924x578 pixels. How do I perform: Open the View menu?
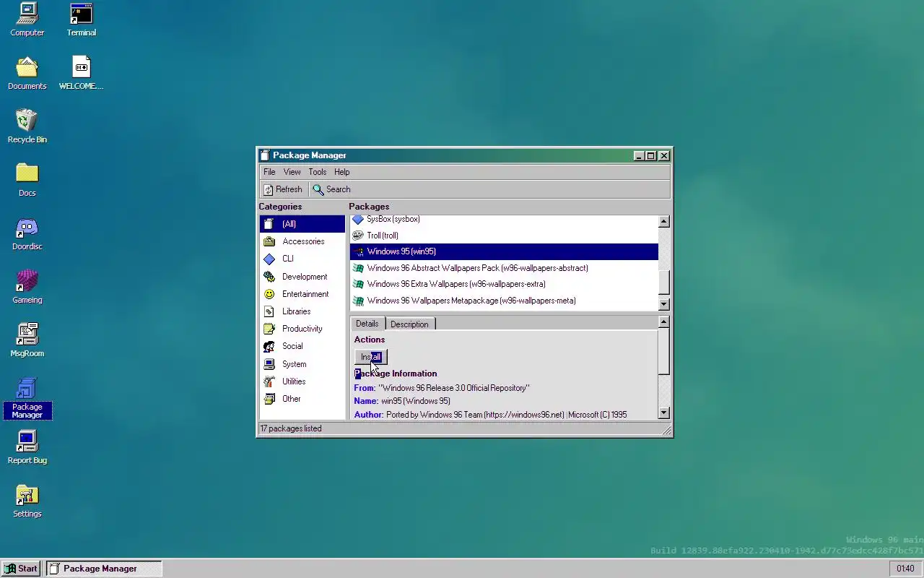[292, 172]
